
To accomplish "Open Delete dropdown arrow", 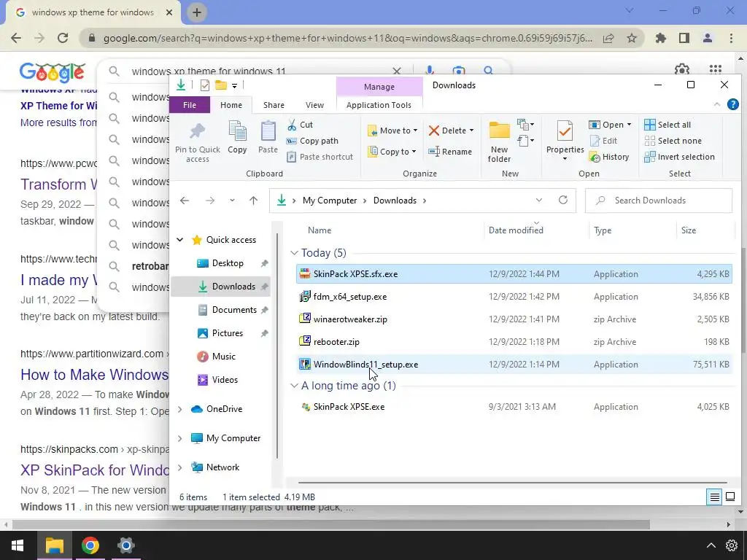I will click(471, 131).
